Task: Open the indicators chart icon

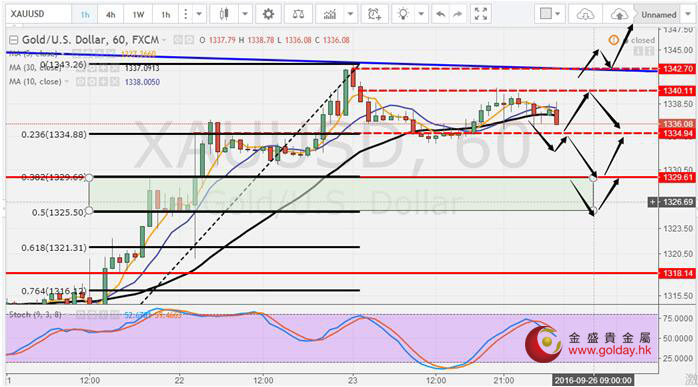Action: [x=330, y=14]
